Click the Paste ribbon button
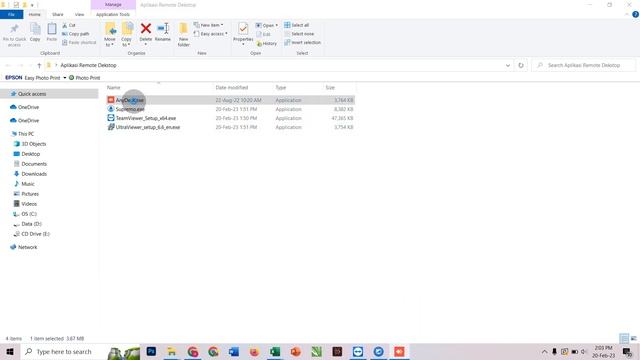 point(52,32)
